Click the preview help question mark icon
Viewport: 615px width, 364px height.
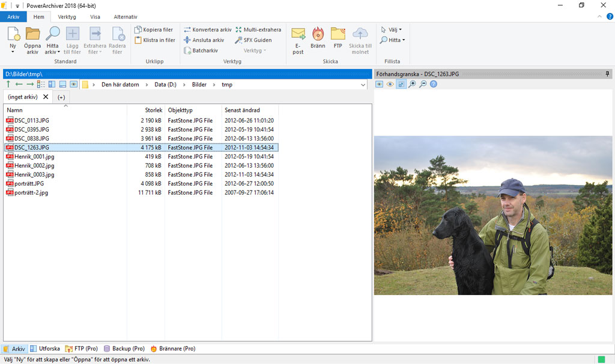coord(434,84)
